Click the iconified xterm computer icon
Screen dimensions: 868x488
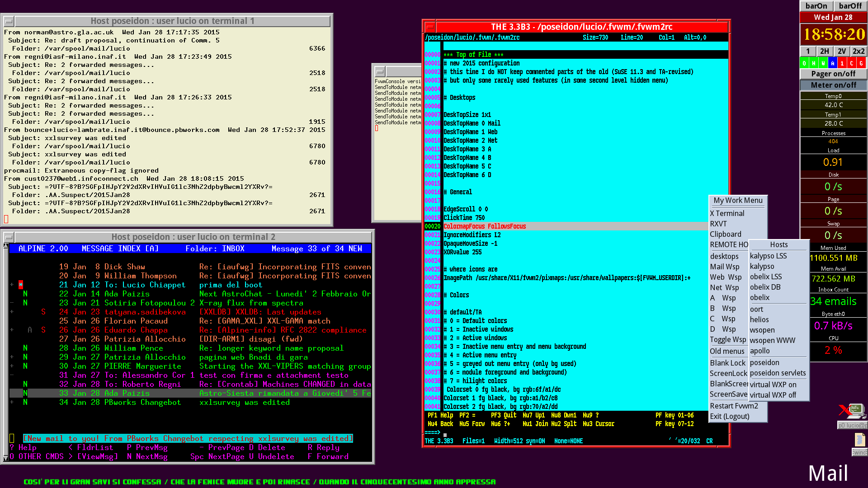(x=852, y=411)
